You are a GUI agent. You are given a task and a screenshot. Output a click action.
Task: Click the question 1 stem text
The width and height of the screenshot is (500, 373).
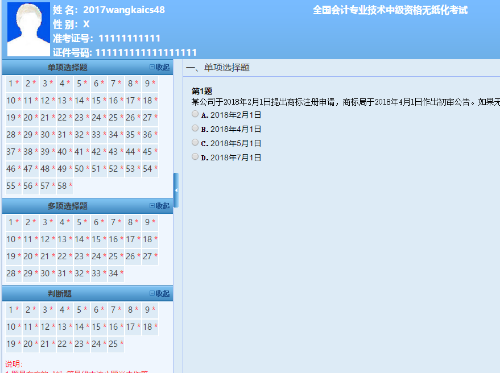(x=346, y=102)
